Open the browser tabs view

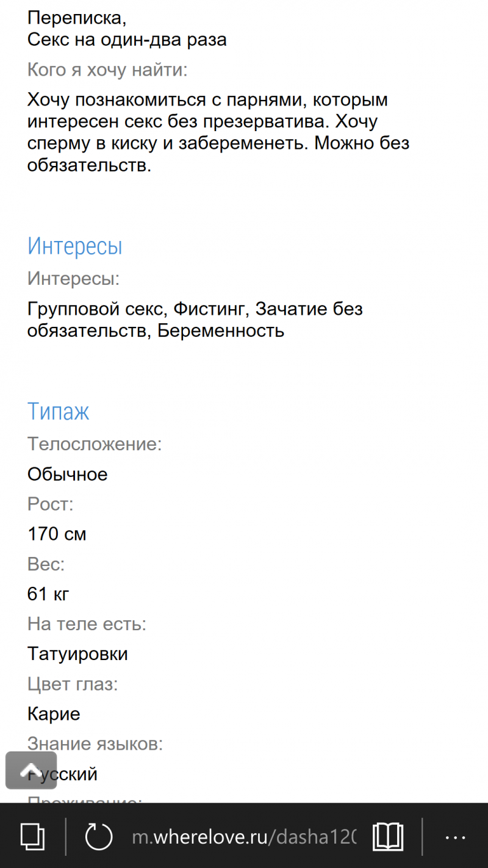coord(32,836)
